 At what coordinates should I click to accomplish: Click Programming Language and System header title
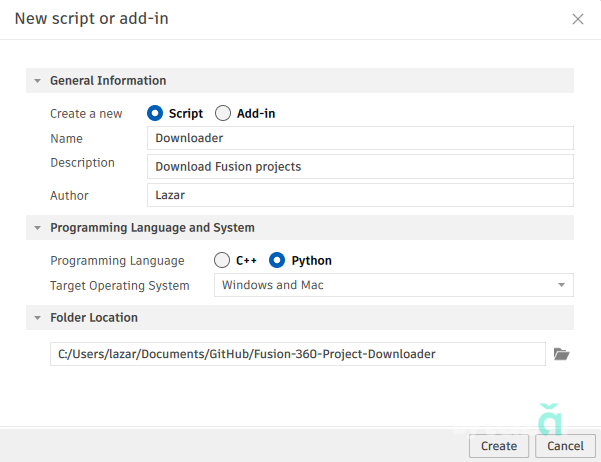click(152, 228)
